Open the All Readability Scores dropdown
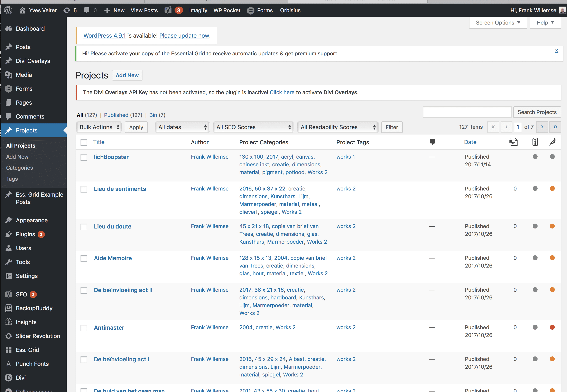 click(x=338, y=127)
